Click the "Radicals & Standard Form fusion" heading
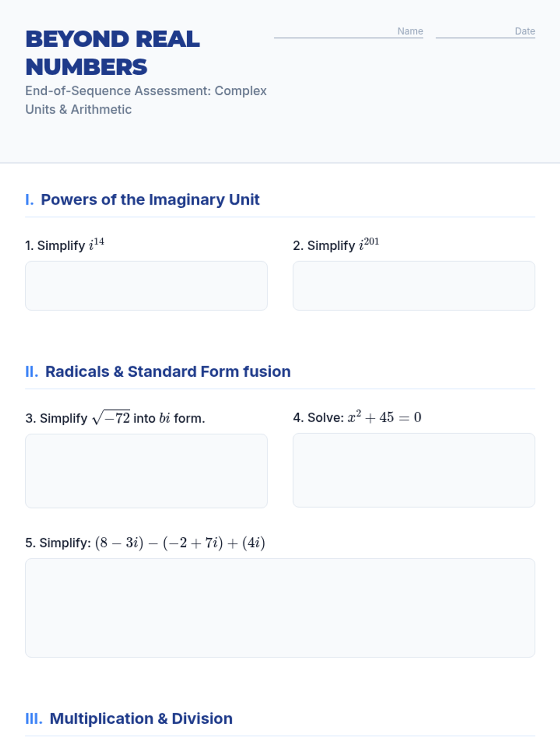This screenshot has width=560, height=747. 168,372
